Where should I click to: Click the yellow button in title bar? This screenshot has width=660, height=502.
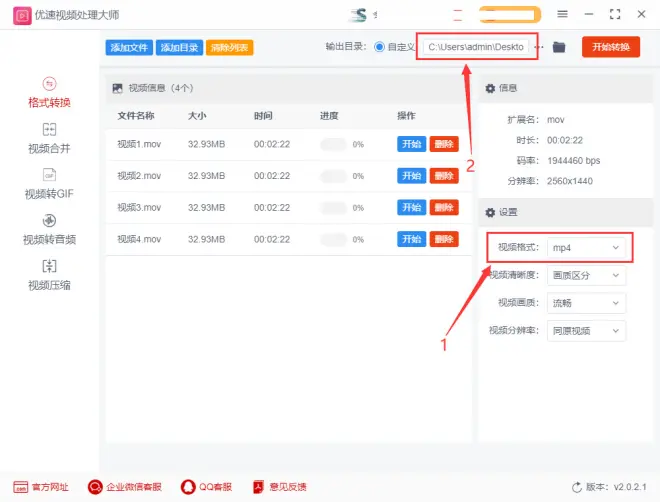[510, 15]
